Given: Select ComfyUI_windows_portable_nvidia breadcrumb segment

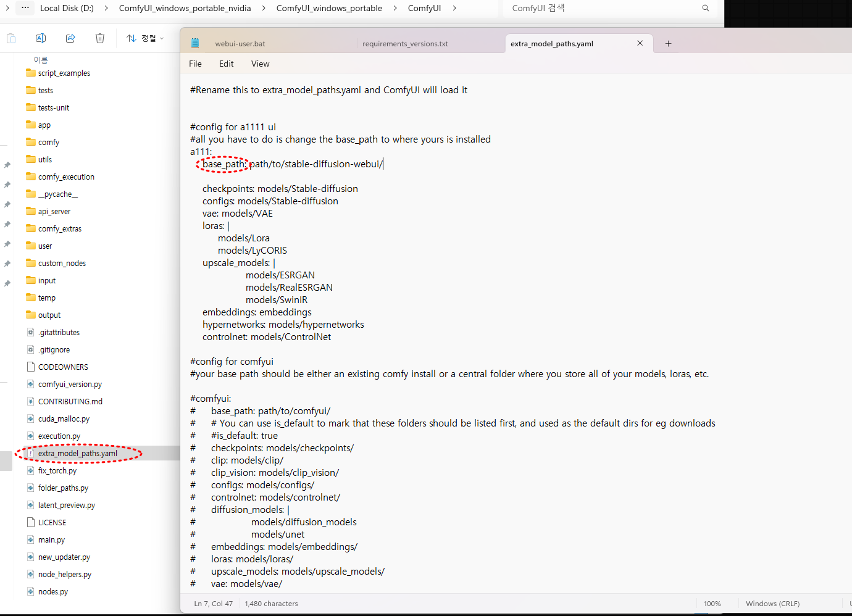Looking at the screenshot, I should pos(185,8).
